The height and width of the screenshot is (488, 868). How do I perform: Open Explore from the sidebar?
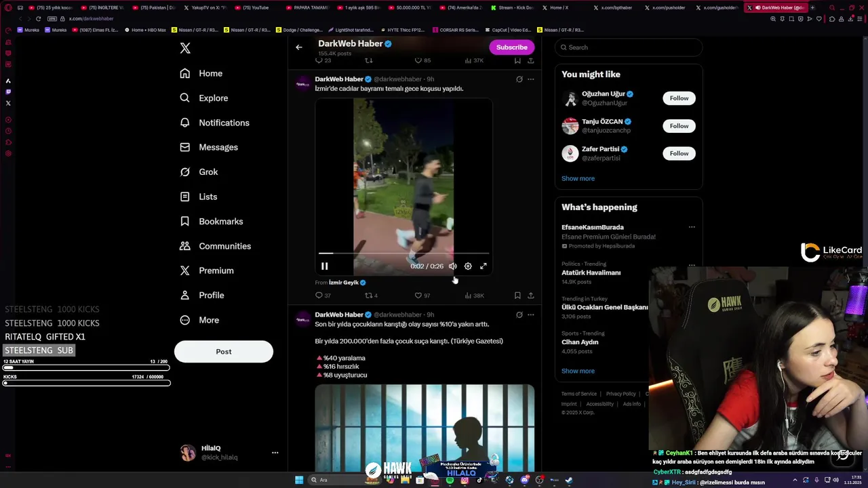203,98
